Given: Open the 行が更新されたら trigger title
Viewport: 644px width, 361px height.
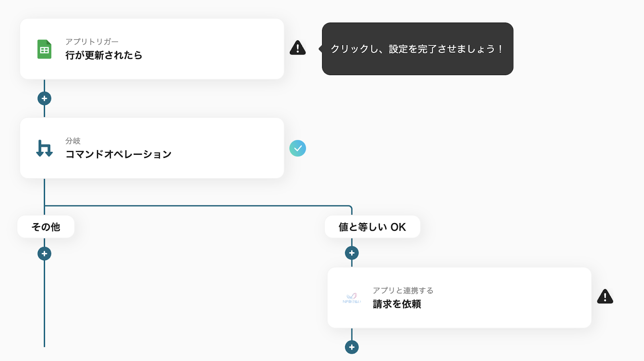Looking at the screenshot, I should [104, 55].
